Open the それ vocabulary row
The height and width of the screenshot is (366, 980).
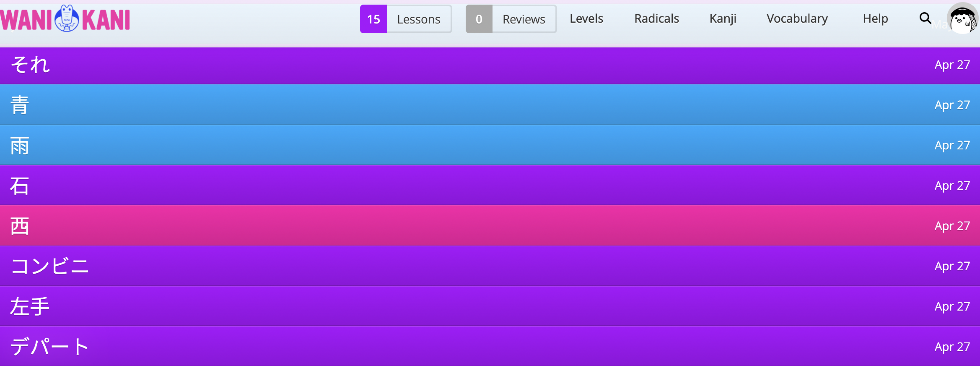click(490, 65)
